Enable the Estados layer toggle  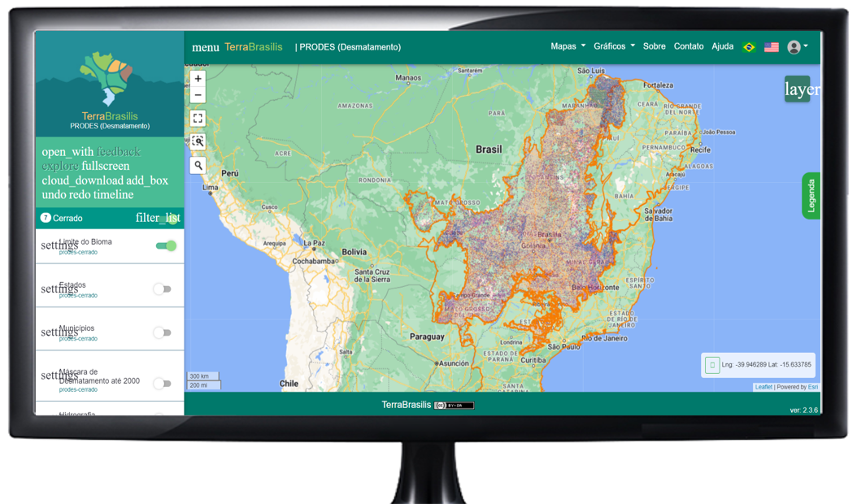pyautogui.click(x=163, y=289)
